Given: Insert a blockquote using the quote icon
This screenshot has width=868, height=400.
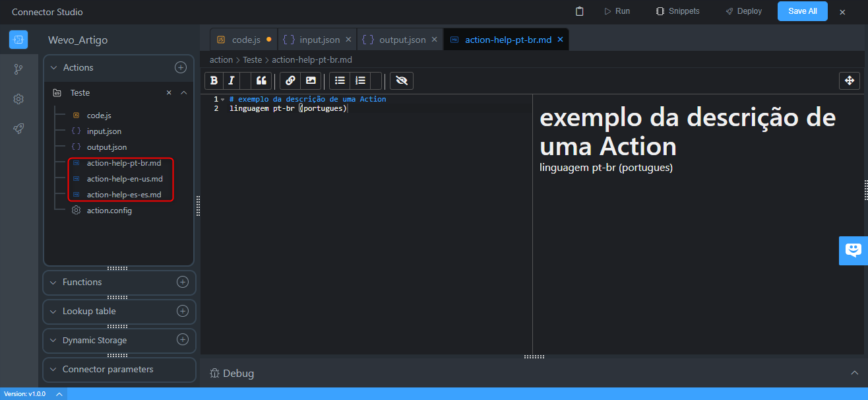Looking at the screenshot, I should coord(261,81).
